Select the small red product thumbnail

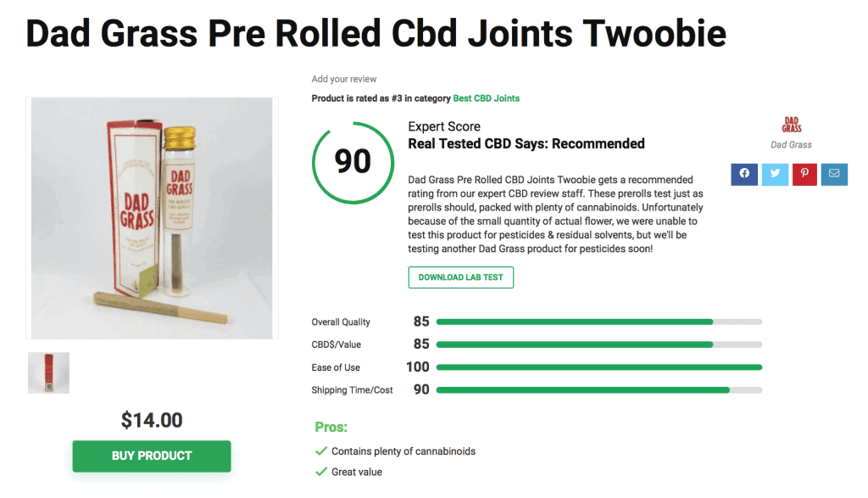pos(48,372)
